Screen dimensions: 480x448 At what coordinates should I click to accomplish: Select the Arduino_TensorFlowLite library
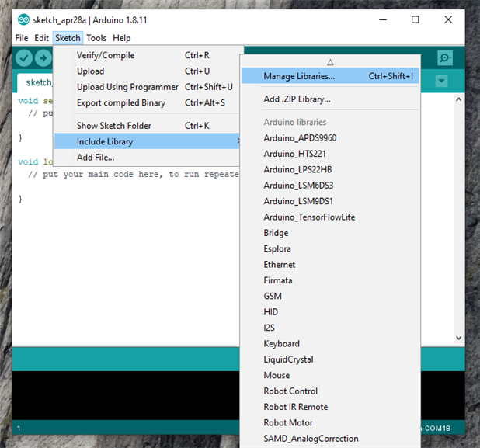(x=309, y=217)
